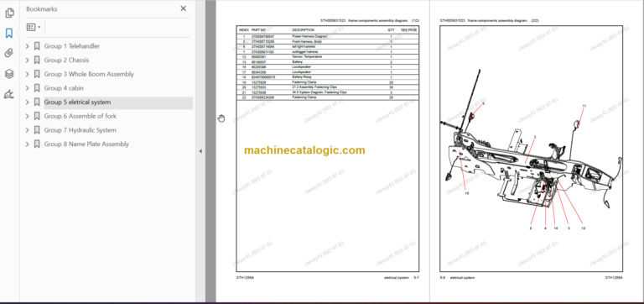Open the Attachments paperclip panel

point(9,53)
